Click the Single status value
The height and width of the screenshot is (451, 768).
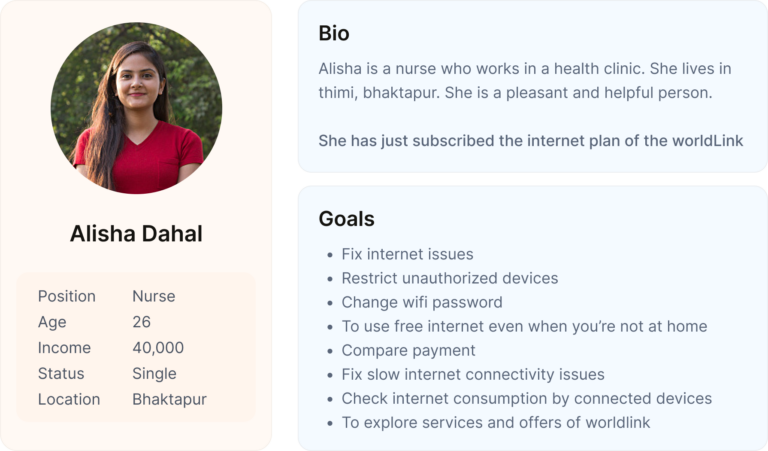point(154,374)
